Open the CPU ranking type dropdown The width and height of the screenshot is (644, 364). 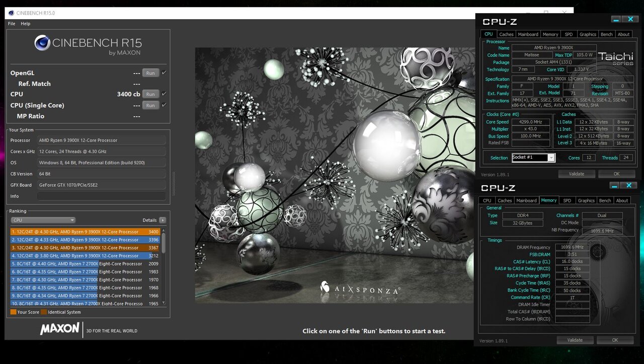43,220
